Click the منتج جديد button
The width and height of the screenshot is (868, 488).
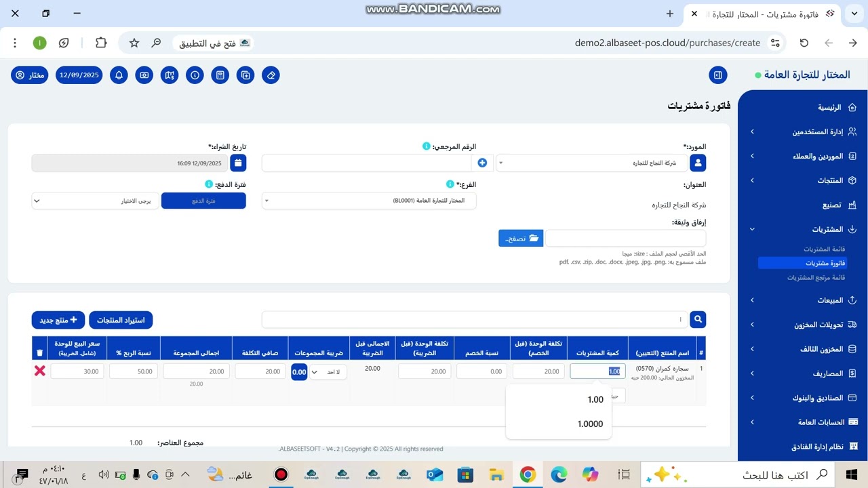pyautogui.click(x=58, y=320)
